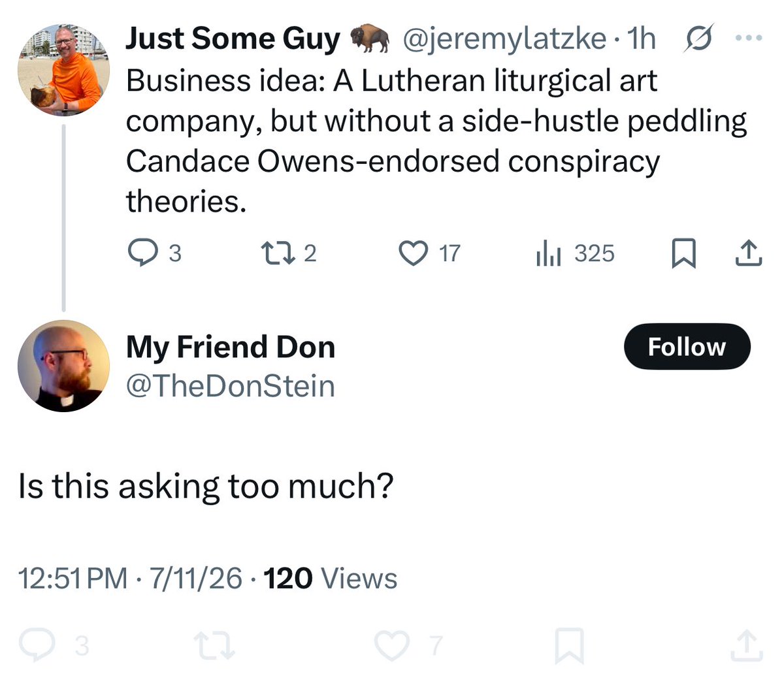
Task: Open the 12:51 PM 7/11/26 timestamp
Action: (x=131, y=578)
